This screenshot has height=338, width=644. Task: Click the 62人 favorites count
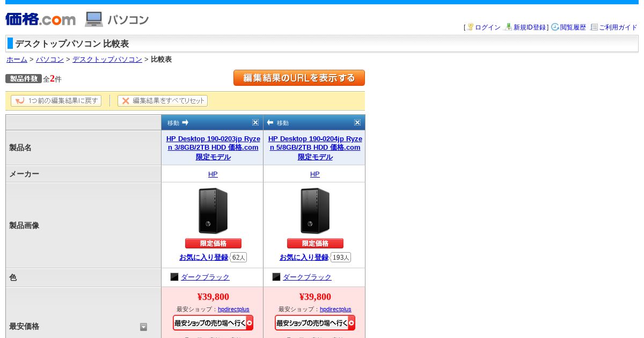click(239, 258)
